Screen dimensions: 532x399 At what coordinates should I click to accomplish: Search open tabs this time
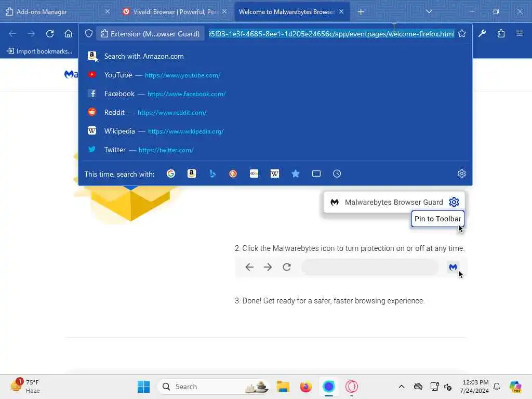316,174
